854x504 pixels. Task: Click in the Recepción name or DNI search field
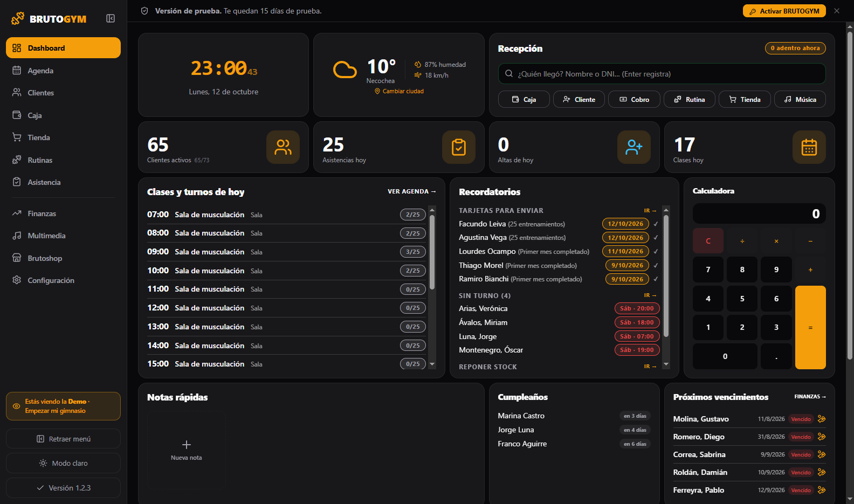click(x=662, y=74)
